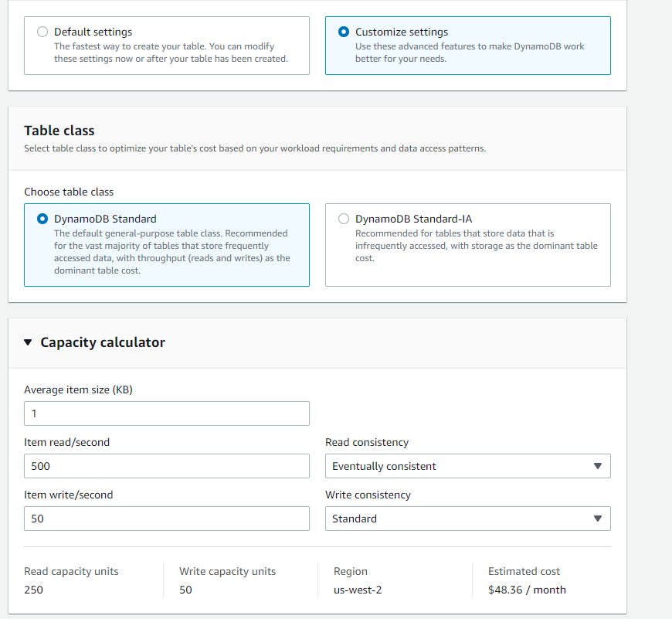Click the Write capacity units value 50
The height and width of the screenshot is (619, 672).
tap(185, 590)
